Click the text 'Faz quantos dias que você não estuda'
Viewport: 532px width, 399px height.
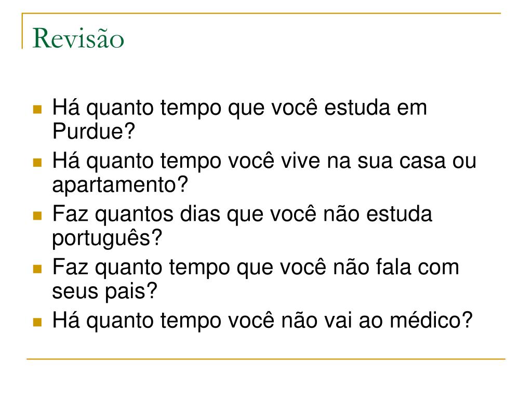[x=242, y=214]
